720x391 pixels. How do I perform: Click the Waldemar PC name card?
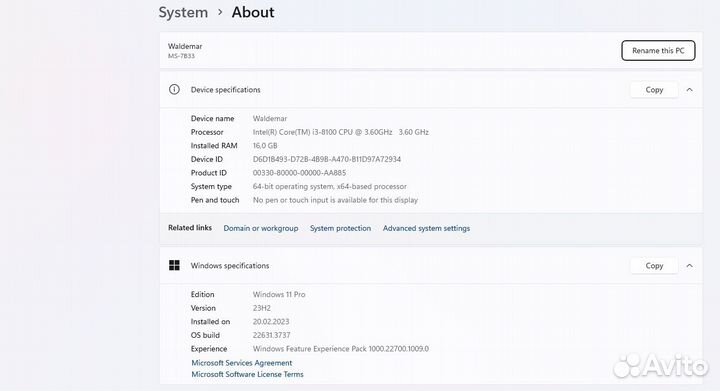(431, 50)
